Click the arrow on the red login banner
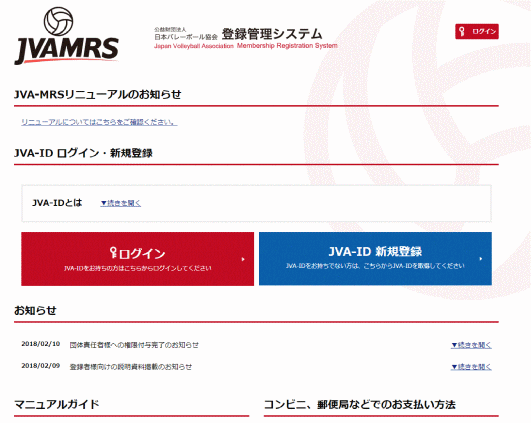This screenshot has height=423, width=531. pos(243,259)
